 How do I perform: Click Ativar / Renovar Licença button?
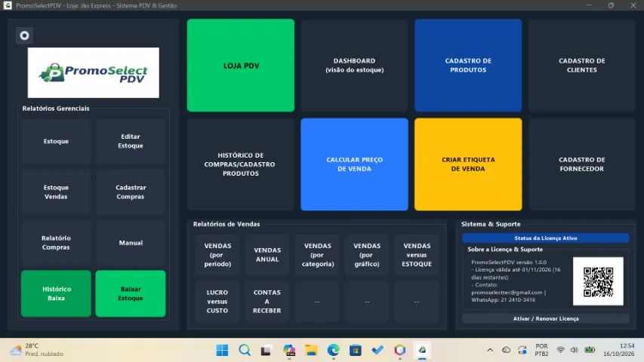[x=545, y=318]
